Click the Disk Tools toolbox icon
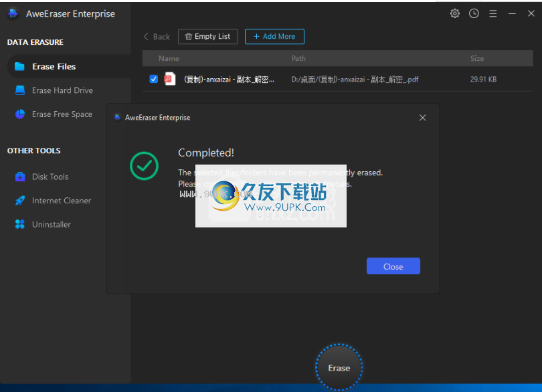Image resolution: width=542 pixels, height=392 pixels. [20, 177]
